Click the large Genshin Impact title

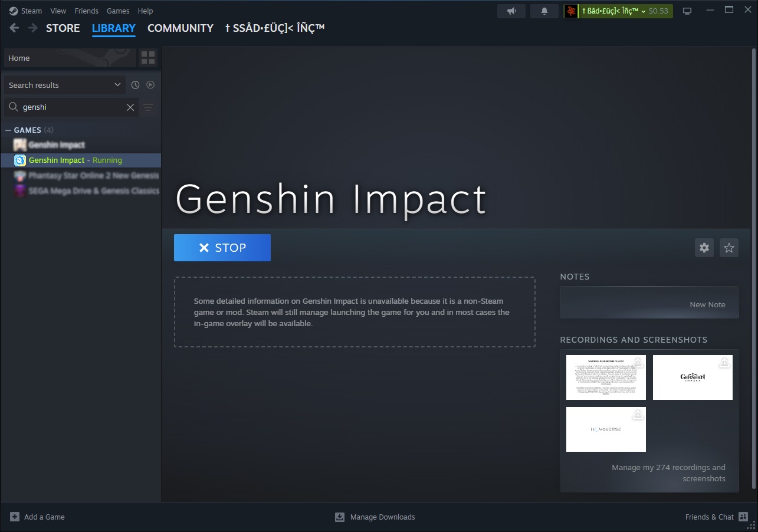[331, 199]
